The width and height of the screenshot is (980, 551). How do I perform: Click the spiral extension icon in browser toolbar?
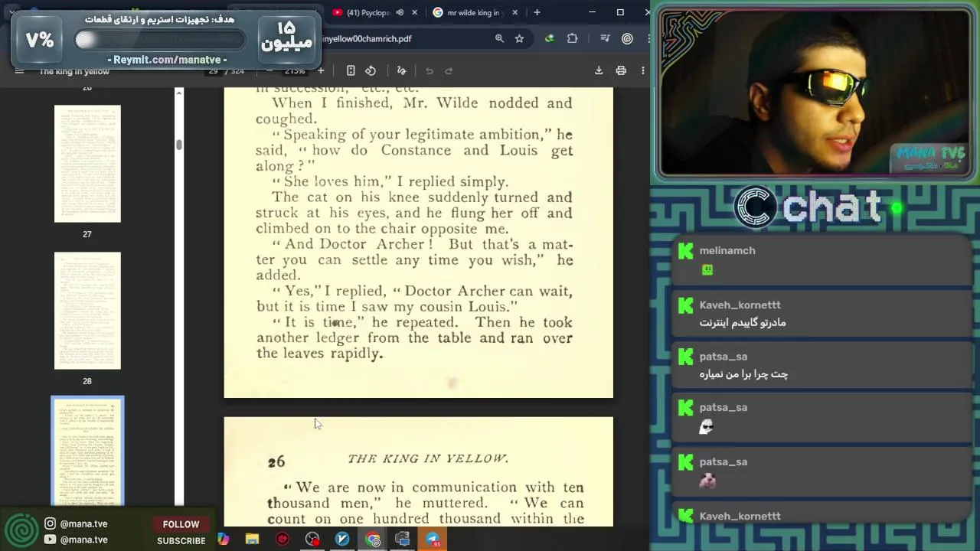(627, 38)
